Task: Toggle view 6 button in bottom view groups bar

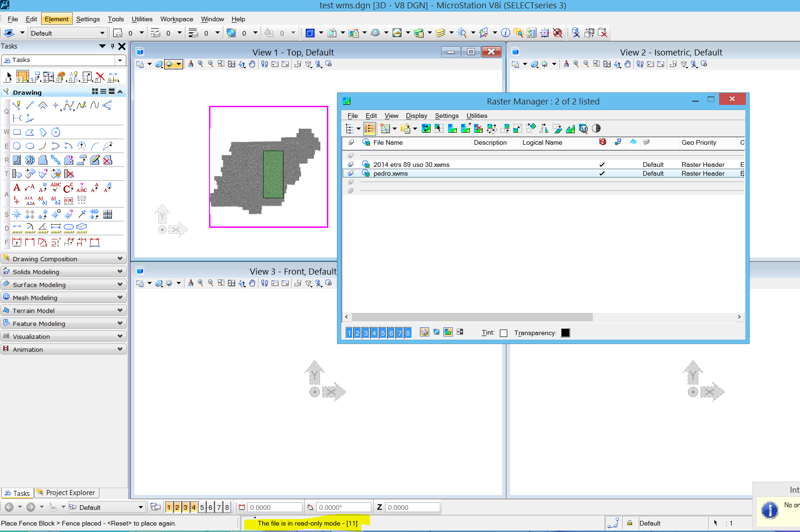Action: pyautogui.click(x=210, y=508)
